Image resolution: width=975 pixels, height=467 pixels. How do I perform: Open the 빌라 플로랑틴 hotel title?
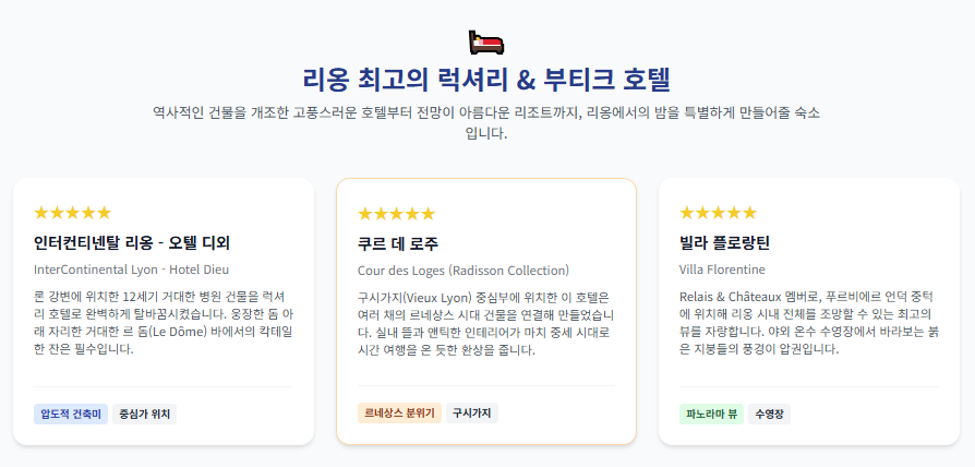point(725,243)
